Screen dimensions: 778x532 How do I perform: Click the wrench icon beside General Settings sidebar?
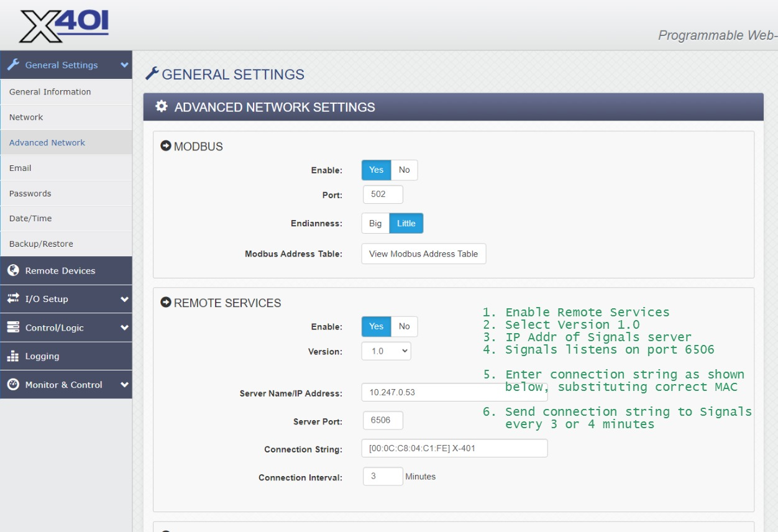pyautogui.click(x=13, y=65)
